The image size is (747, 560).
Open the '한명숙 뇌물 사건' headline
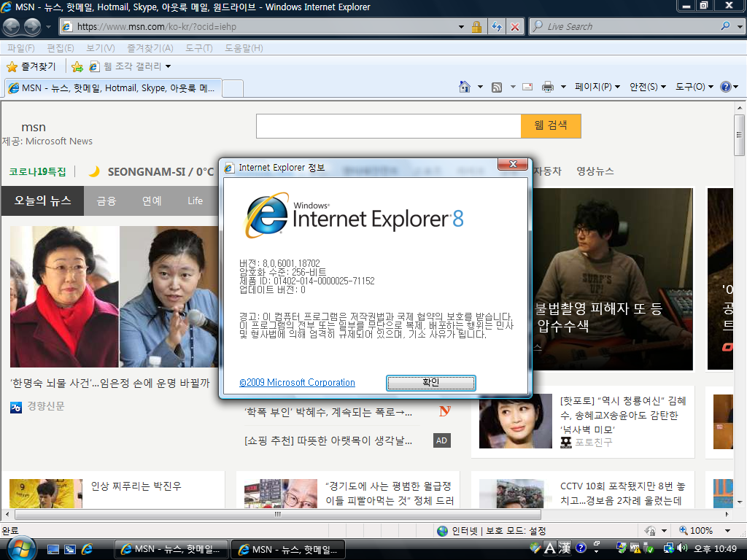[x=110, y=383]
